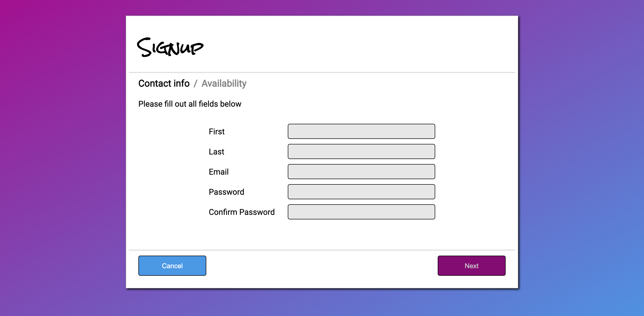The image size is (644, 316).
Task: Focus the Email input field
Action: pyautogui.click(x=361, y=172)
